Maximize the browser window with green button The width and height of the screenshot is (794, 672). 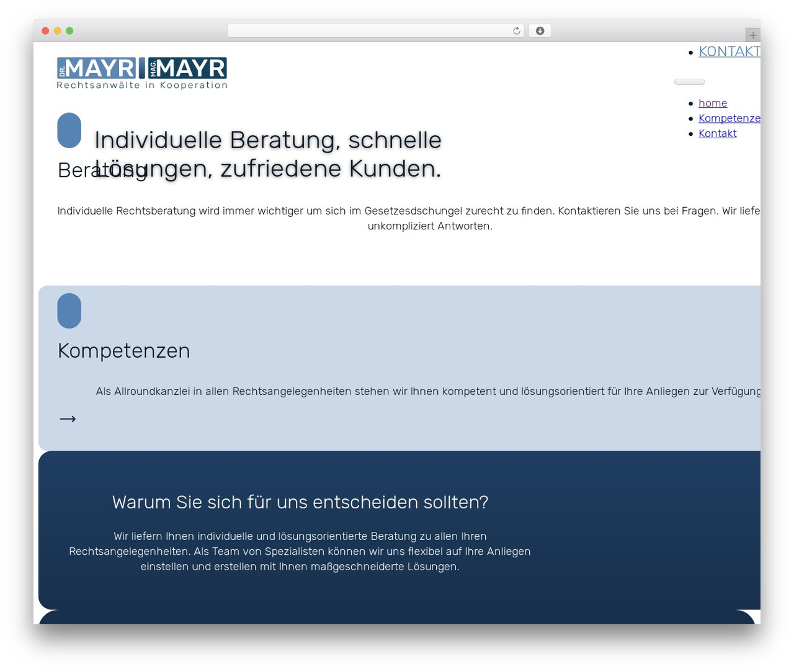tap(69, 31)
